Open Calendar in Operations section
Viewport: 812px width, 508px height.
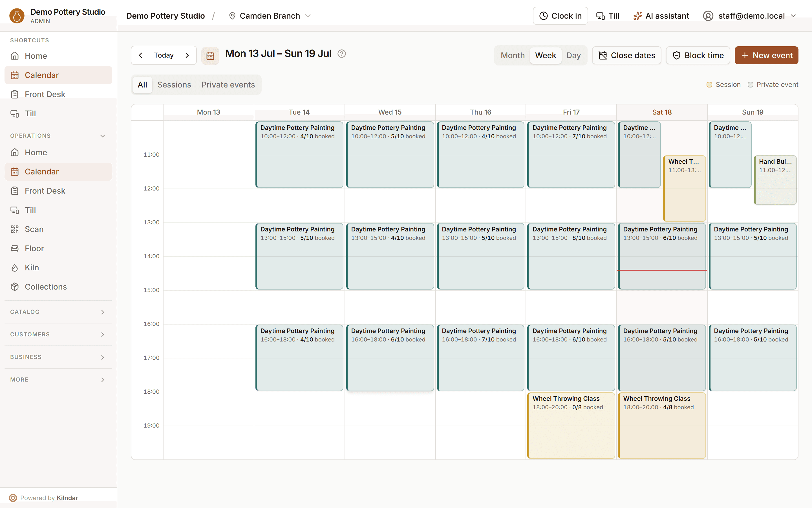[58, 172]
